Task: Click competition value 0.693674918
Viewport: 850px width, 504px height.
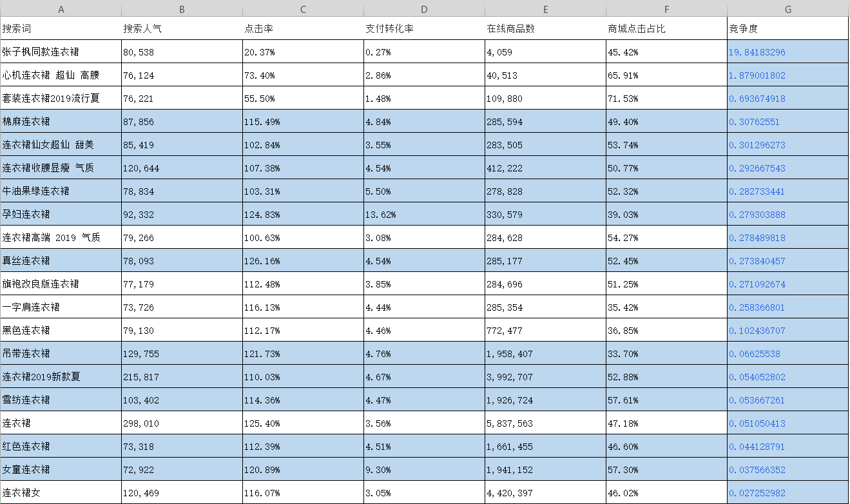Action: point(788,98)
